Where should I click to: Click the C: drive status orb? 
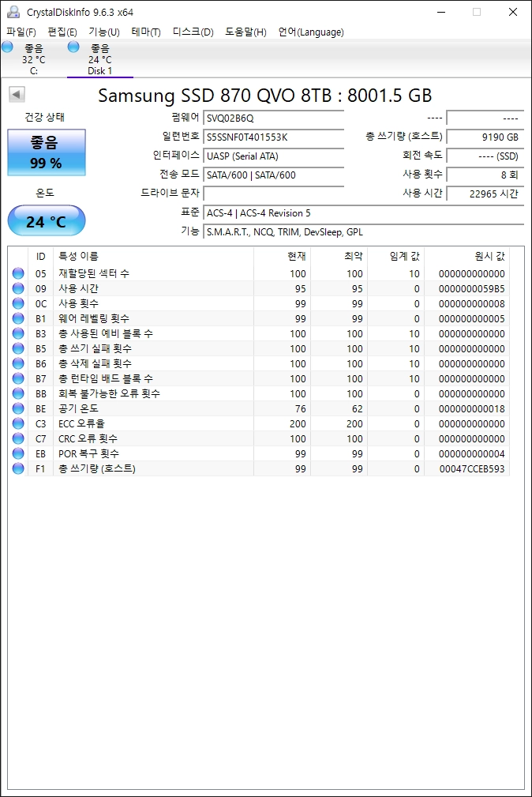coord(7,47)
